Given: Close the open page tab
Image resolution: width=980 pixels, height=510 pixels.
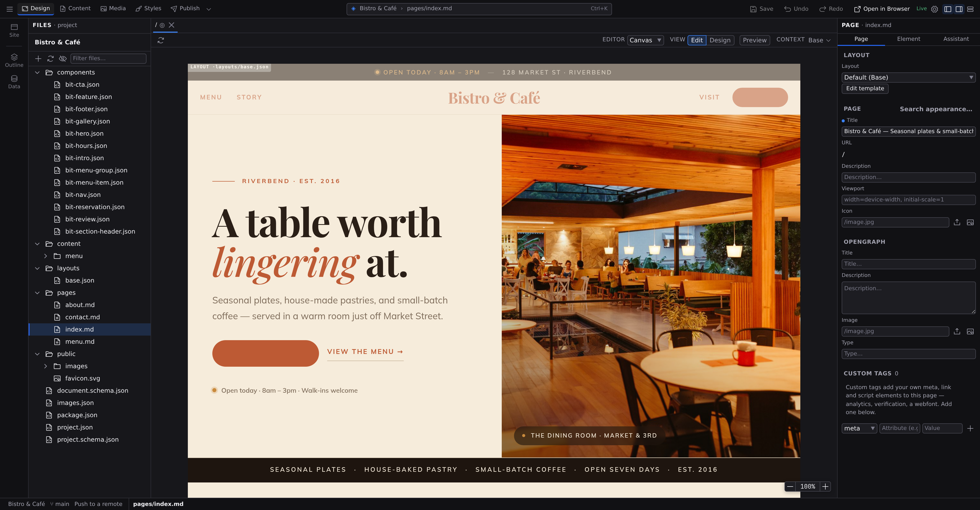Looking at the screenshot, I should coord(171,25).
